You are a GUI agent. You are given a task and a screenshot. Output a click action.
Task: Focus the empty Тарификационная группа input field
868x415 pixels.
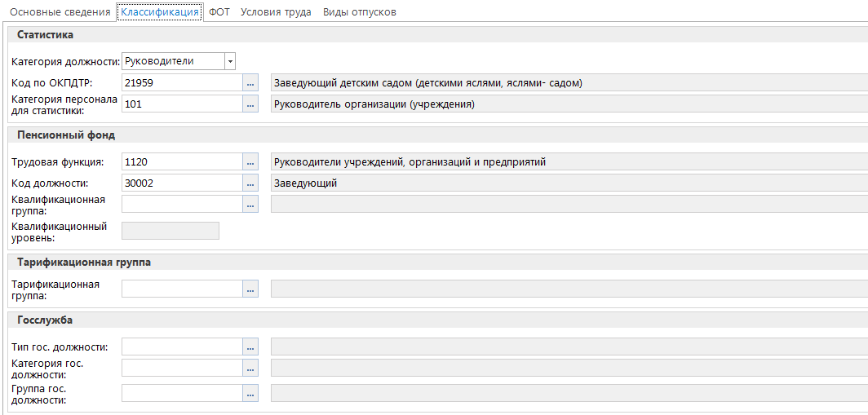pos(181,289)
